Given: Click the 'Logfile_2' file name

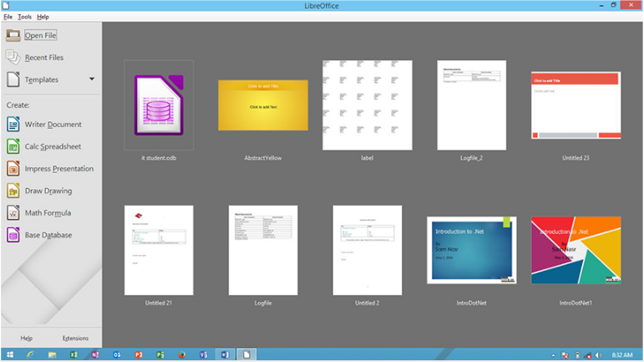Looking at the screenshot, I should 471,158.
